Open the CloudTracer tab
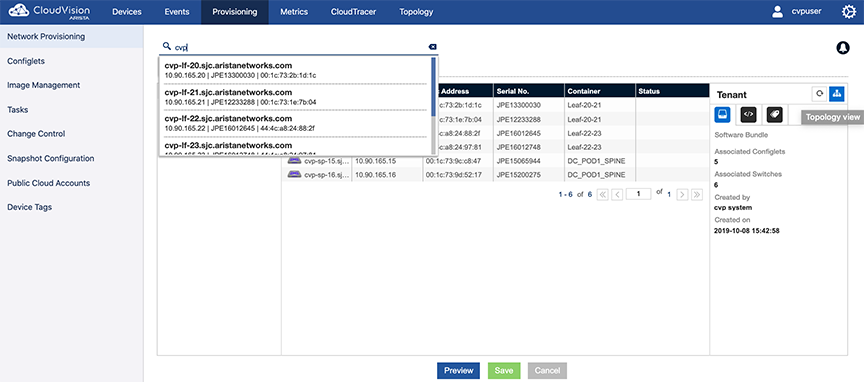The height and width of the screenshot is (382, 864). [x=353, y=12]
